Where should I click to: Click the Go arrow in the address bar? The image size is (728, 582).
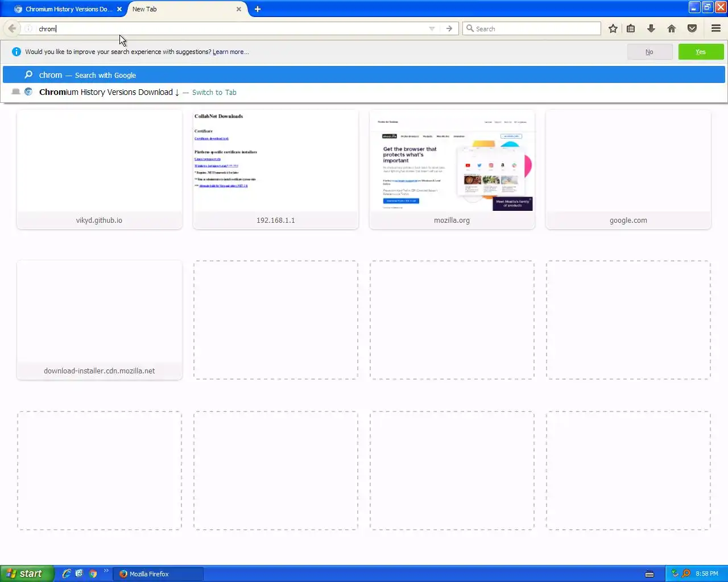point(449,28)
